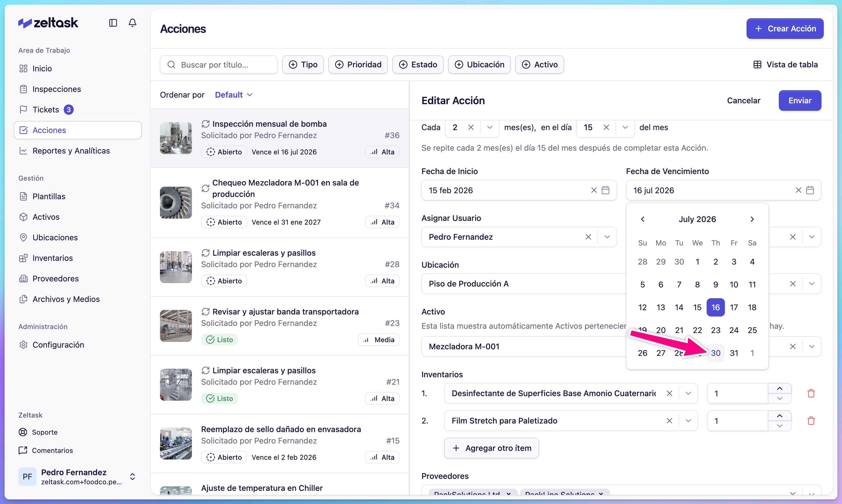Screen dimensions: 842x504
Task: Decrease quantity for Desinfectante item
Action: tap(779, 398)
